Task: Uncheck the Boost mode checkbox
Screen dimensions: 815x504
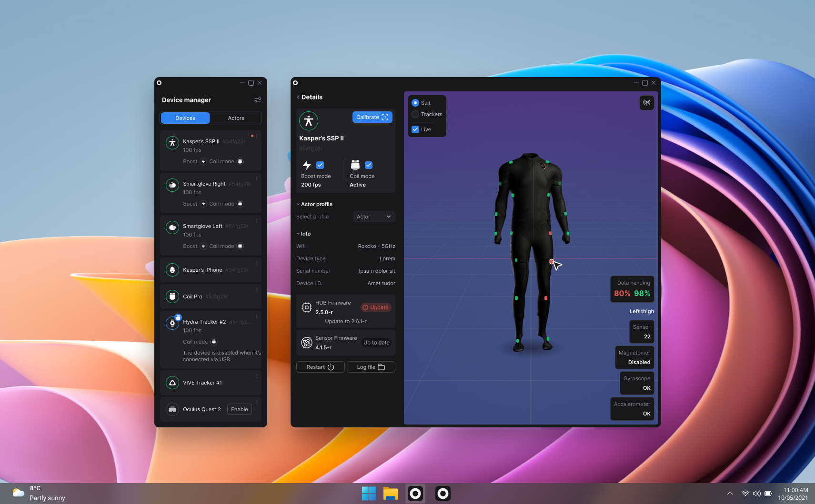Action: pyautogui.click(x=320, y=165)
